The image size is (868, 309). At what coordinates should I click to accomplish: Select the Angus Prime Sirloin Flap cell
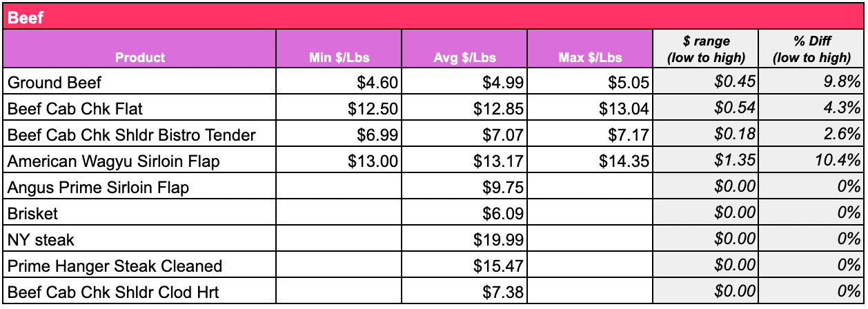pos(140,188)
